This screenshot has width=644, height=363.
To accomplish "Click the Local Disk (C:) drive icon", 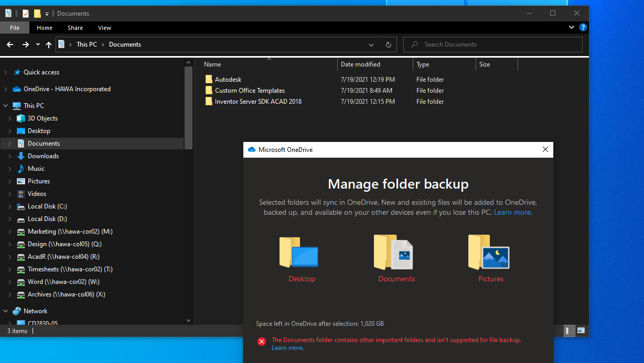I will (21, 206).
